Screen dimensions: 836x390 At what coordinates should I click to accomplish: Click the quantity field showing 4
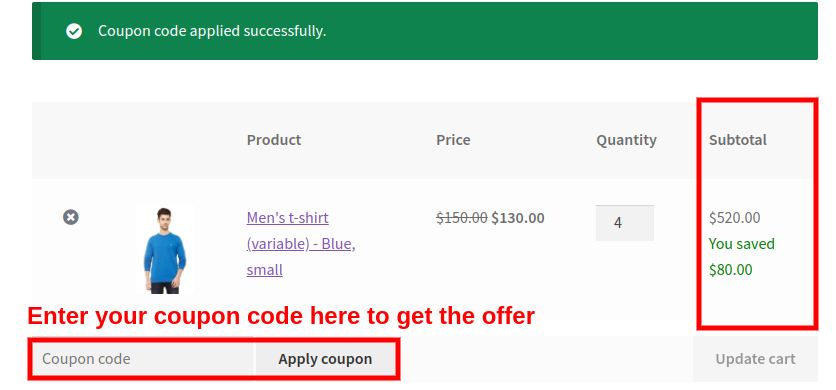(x=625, y=222)
